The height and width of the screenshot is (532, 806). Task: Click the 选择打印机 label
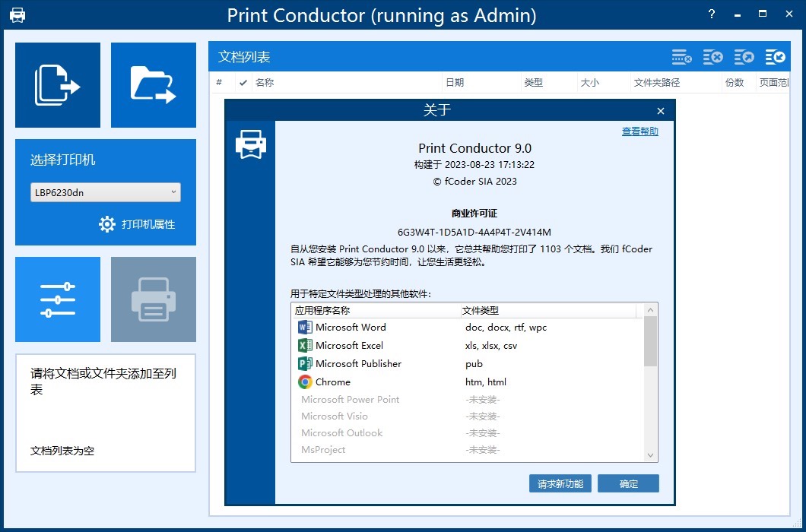tap(62, 160)
